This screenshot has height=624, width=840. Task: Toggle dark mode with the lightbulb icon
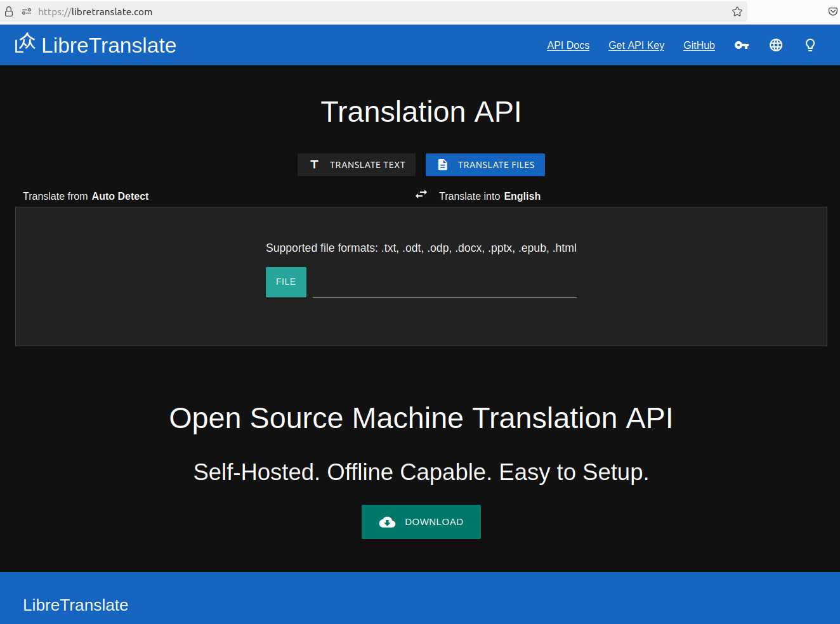point(810,45)
